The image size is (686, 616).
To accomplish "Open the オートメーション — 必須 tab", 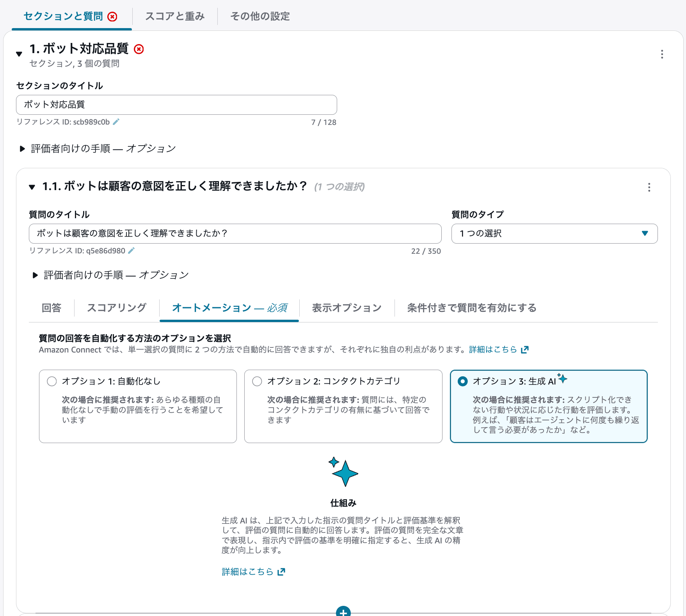I will pyautogui.click(x=229, y=308).
